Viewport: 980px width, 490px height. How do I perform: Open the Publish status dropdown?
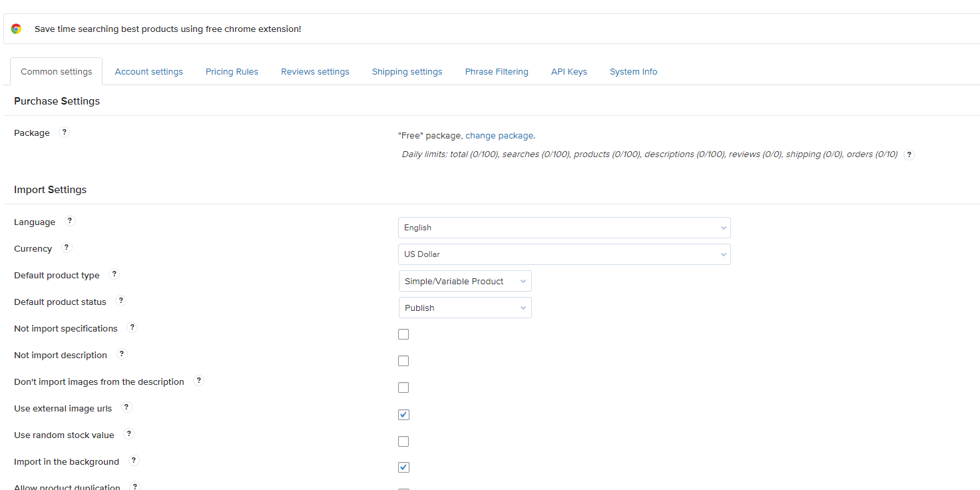(465, 308)
